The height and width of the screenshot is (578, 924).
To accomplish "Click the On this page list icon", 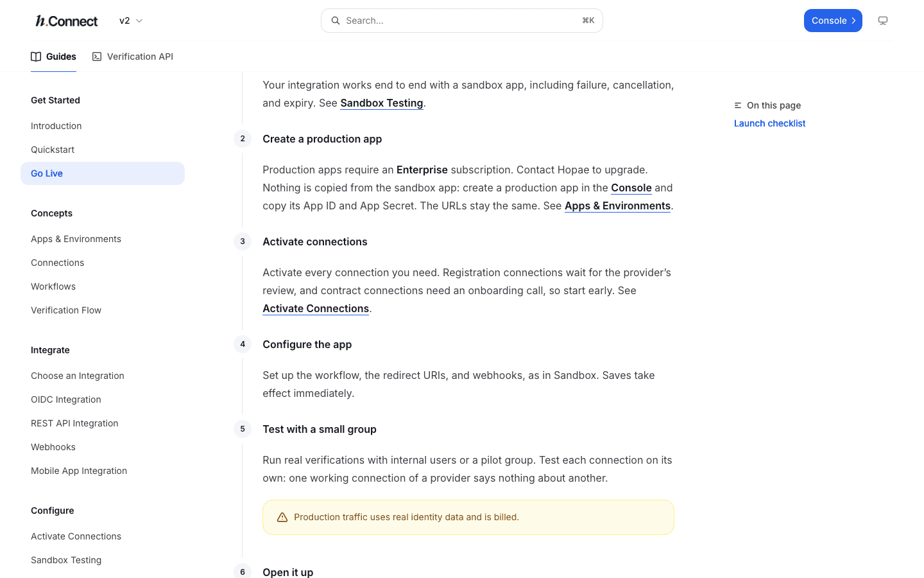I will click(738, 105).
